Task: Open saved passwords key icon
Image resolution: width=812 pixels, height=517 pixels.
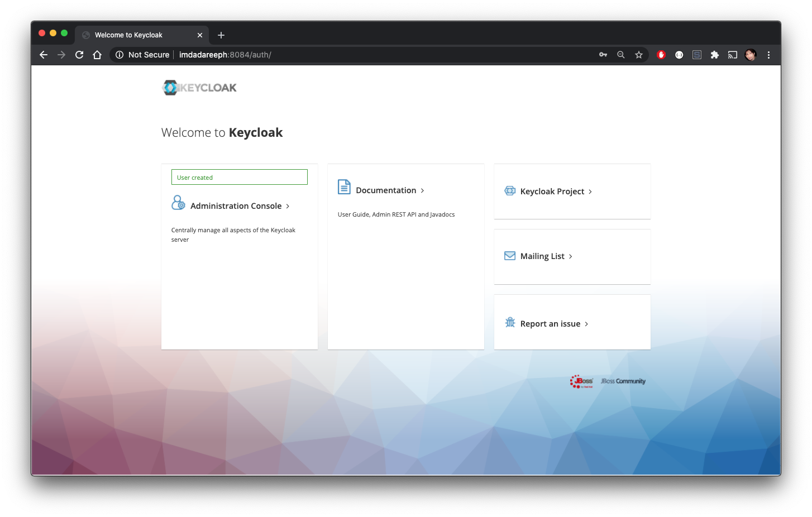Action: 603,55
